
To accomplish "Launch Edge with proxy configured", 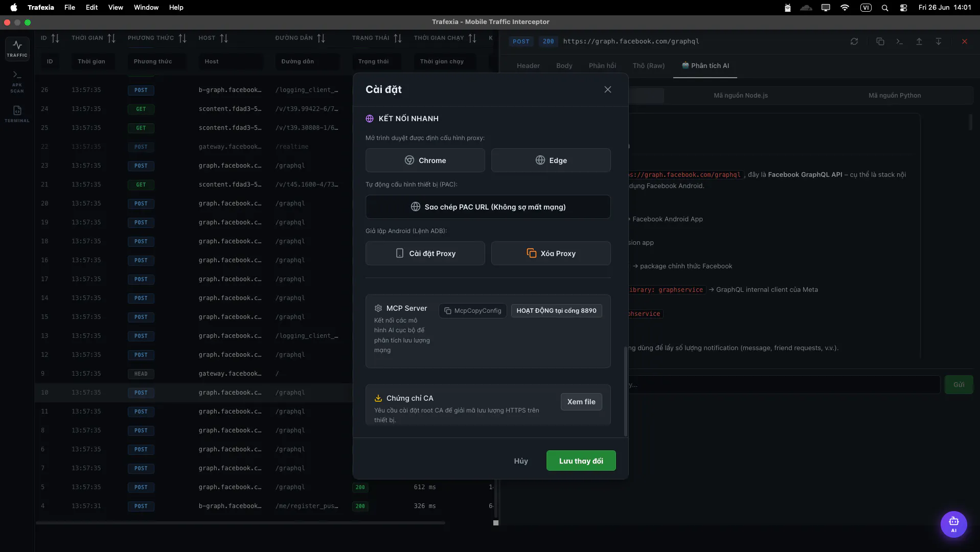I will tap(551, 160).
